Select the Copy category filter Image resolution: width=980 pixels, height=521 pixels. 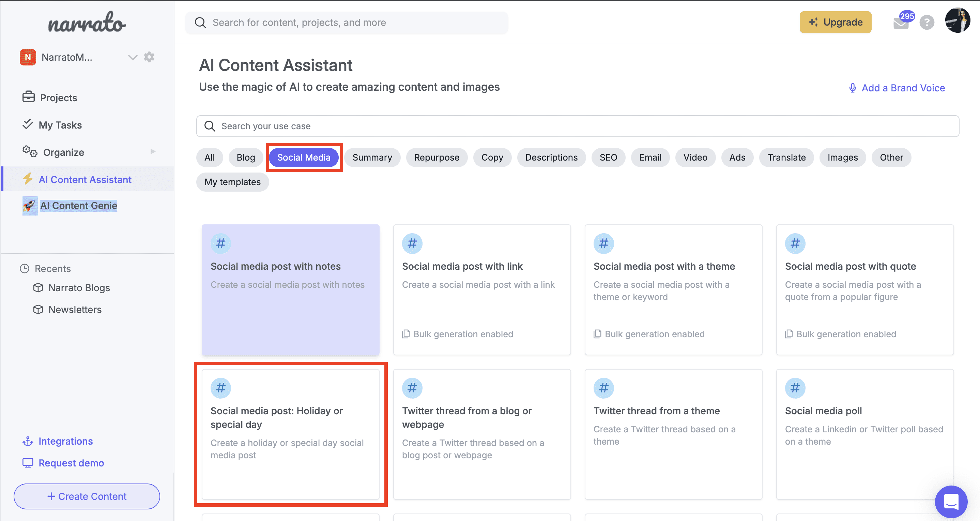pos(492,158)
